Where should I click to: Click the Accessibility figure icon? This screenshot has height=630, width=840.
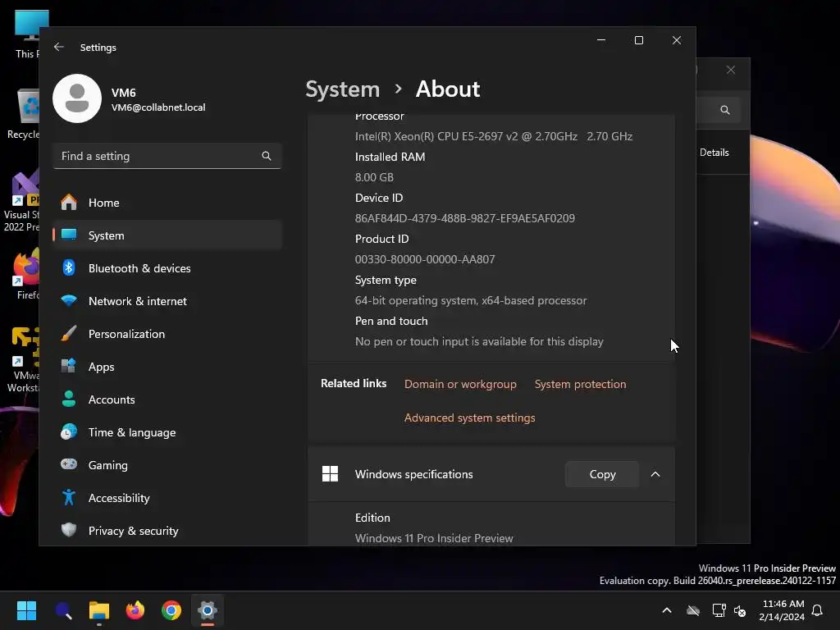pos(69,497)
